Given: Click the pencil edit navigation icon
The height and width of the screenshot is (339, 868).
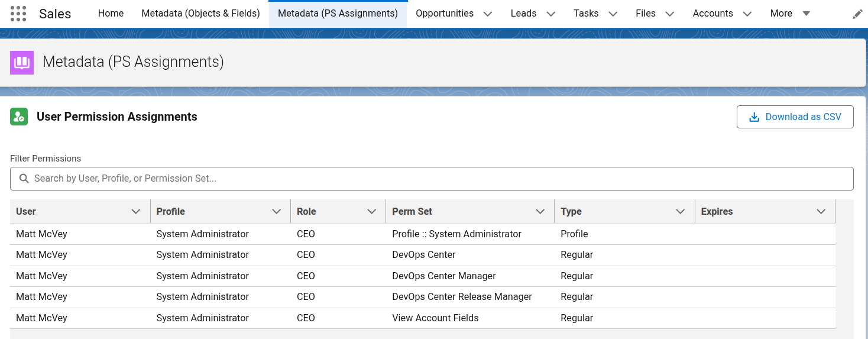Looking at the screenshot, I should tap(857, 14).
